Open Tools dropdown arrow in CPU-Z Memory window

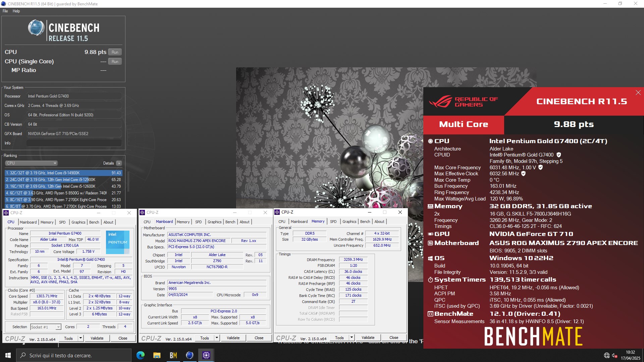[x=352, y=338]
